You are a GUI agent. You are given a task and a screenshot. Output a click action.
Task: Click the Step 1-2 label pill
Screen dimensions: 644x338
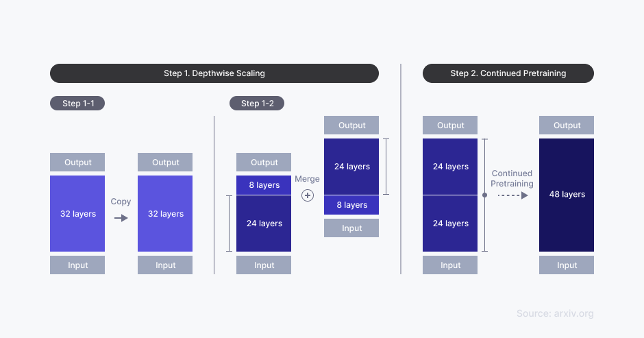click(x=256, y=104)
